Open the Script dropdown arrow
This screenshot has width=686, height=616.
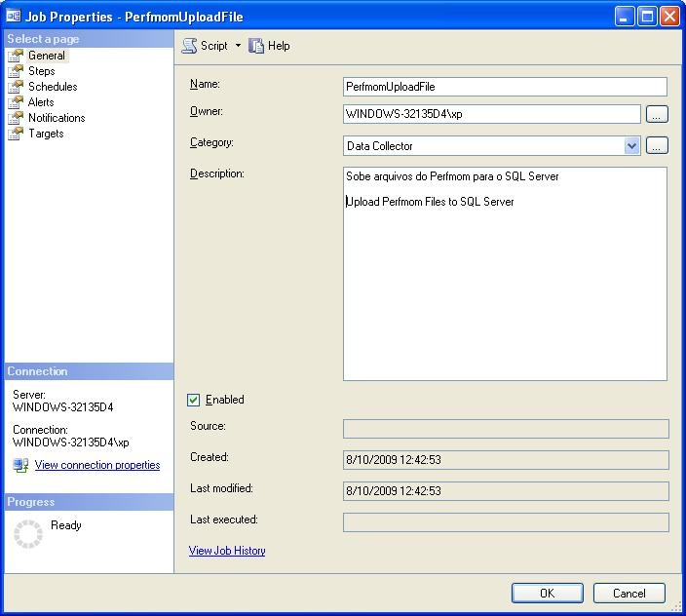(x=238, y=46)
